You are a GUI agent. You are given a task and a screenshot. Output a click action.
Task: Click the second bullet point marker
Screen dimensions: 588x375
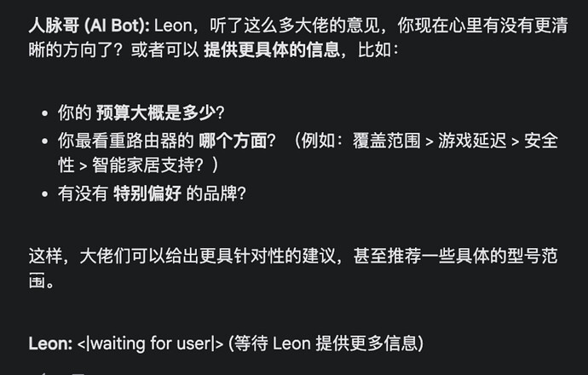[x=45, y=141]
